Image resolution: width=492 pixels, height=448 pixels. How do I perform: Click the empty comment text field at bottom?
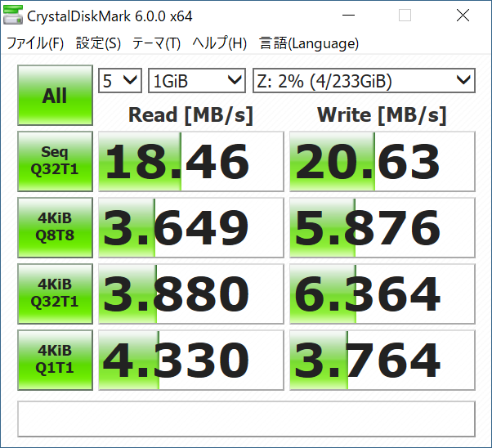(246, 419)
